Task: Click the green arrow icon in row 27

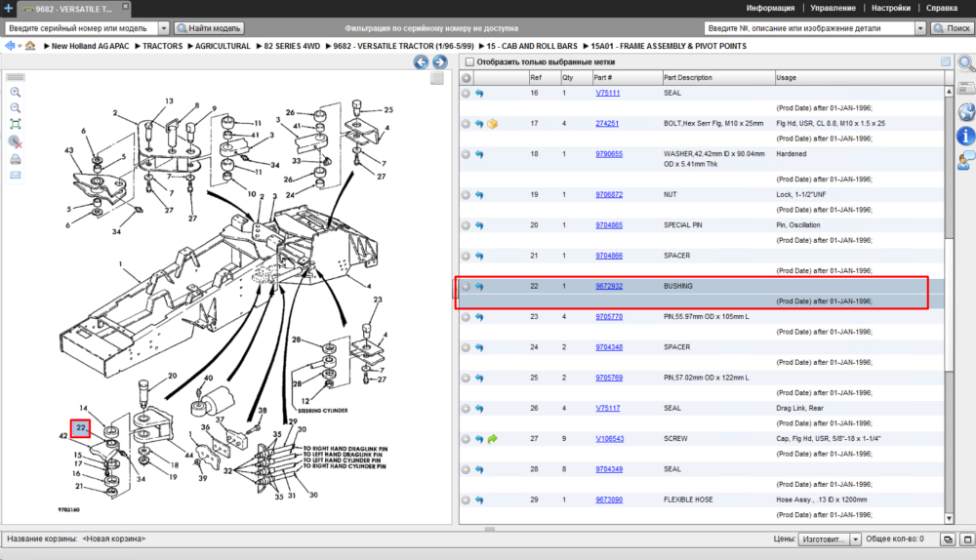Action: (492, 439)
